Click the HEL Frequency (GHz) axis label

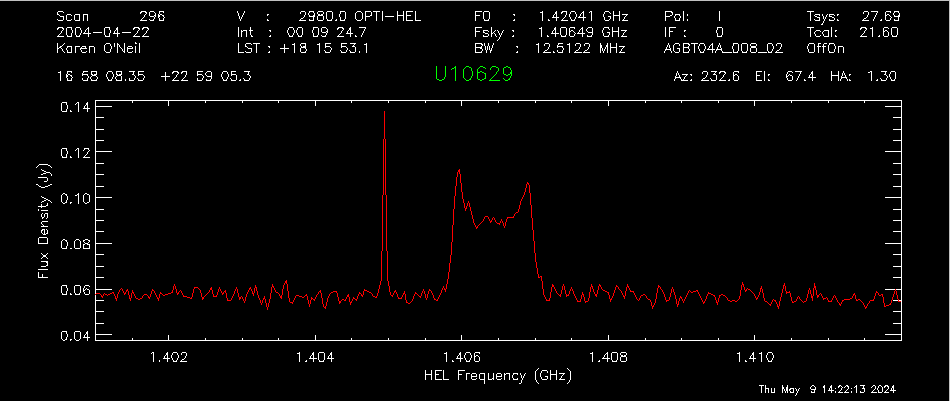[497, 376]
